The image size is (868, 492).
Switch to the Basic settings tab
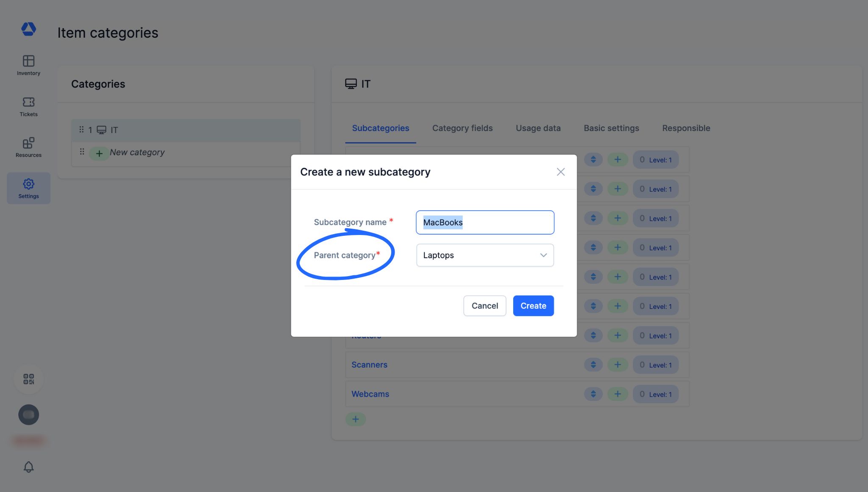pos(611,128)
